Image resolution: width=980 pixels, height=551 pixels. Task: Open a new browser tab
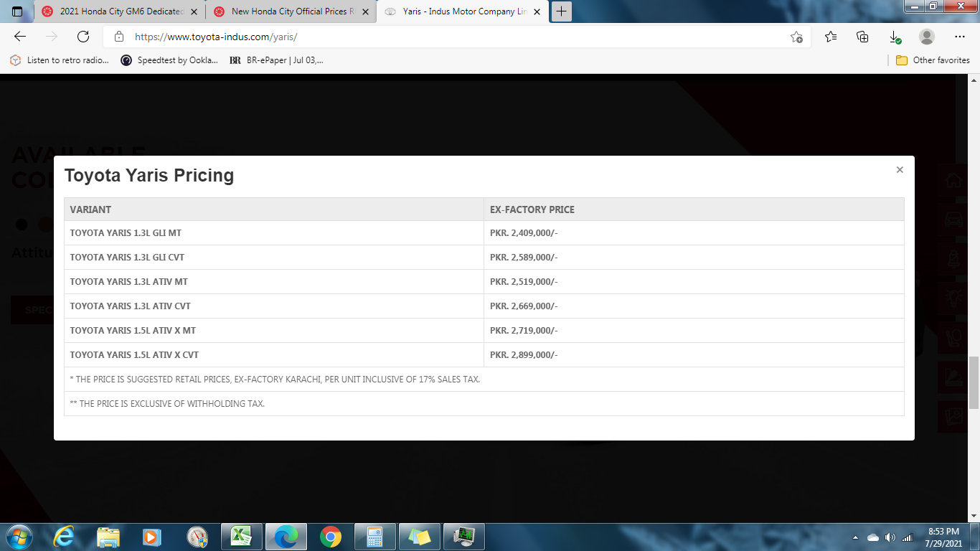(x=562, y=11)
